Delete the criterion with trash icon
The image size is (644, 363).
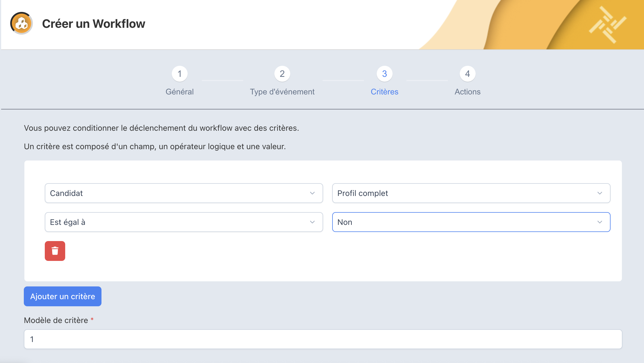tap(55, 251)
